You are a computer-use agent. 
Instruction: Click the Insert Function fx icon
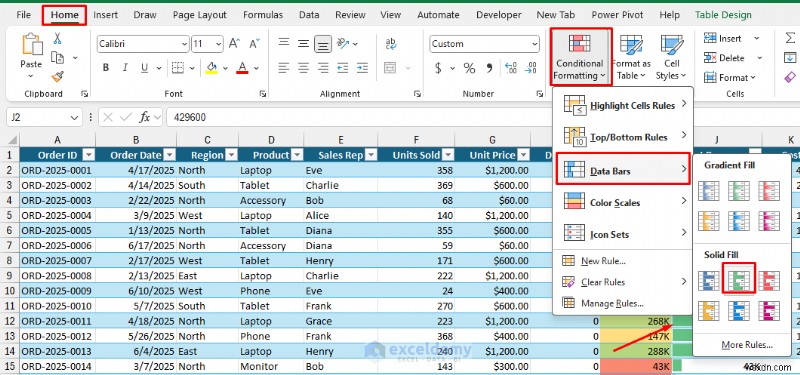[x=145, y=117]
